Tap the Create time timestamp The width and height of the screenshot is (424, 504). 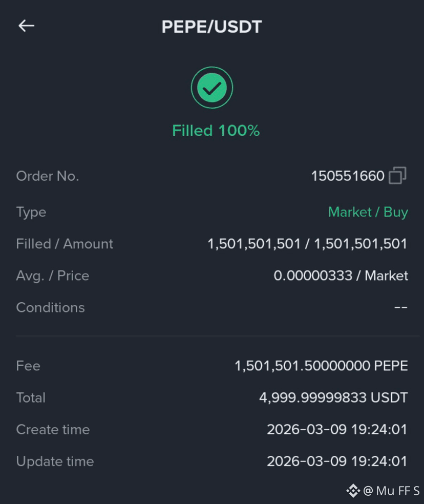[337, 429]
